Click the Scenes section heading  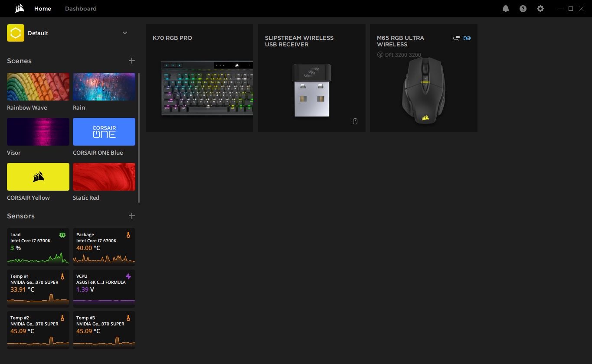[x=19, y=61]
